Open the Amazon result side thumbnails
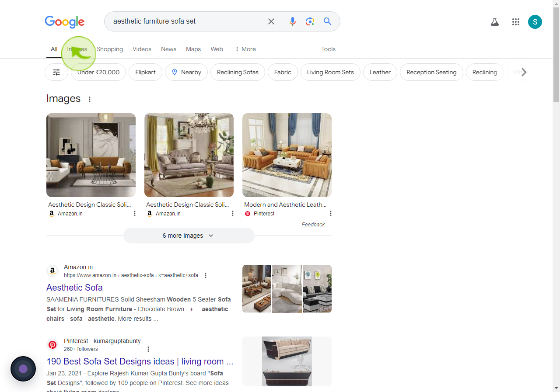 [x=287, y=289]
